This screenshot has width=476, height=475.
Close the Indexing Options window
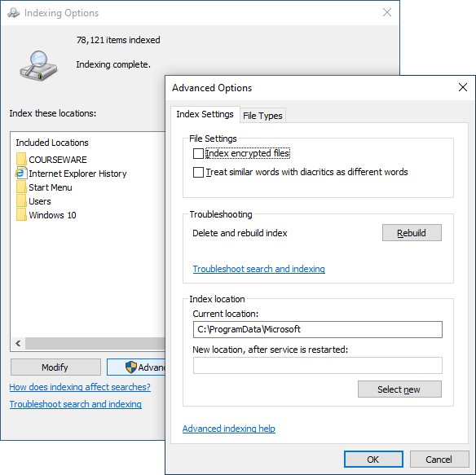(387, 12)
